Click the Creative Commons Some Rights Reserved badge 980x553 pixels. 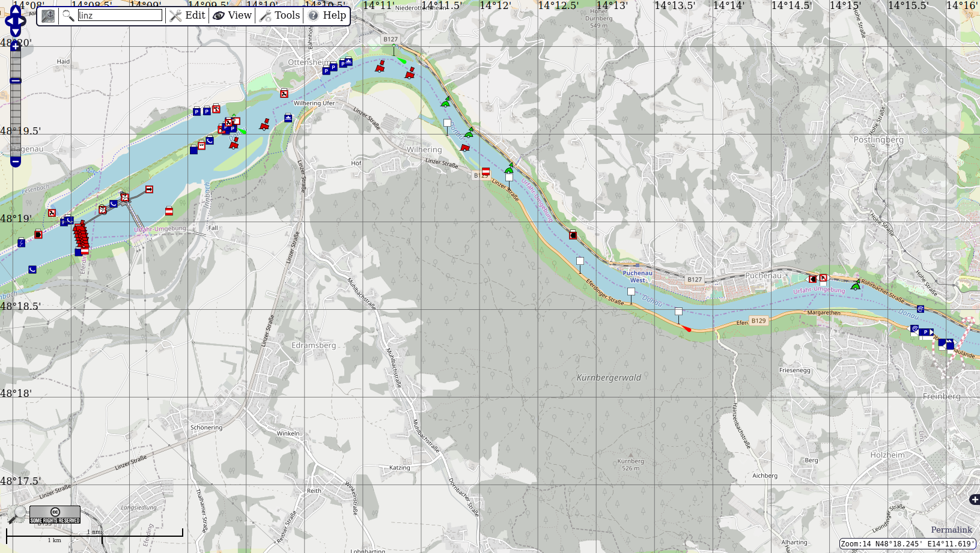point(55,515)
